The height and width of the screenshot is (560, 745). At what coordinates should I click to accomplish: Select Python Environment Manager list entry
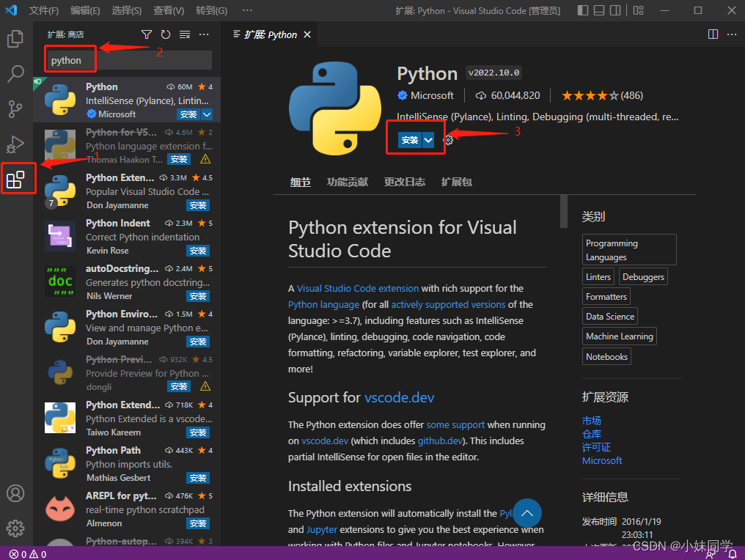(128, 327)
